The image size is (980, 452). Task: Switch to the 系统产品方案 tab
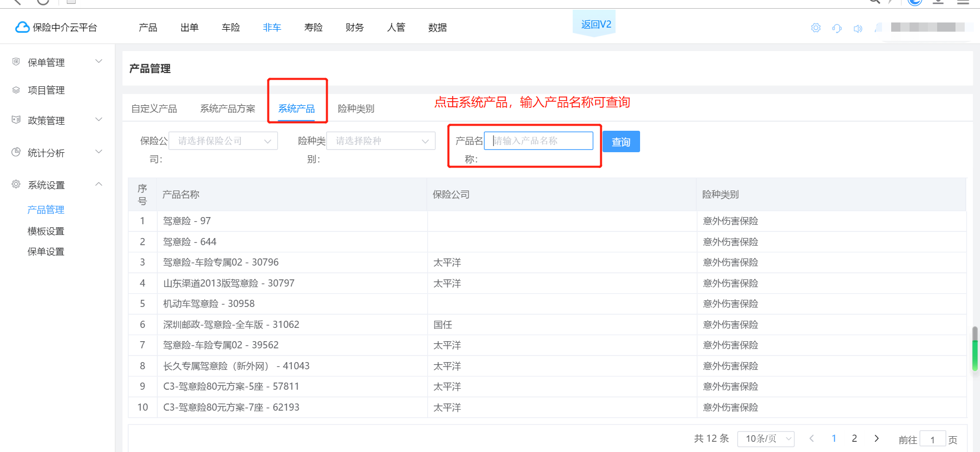coord(228,109)
